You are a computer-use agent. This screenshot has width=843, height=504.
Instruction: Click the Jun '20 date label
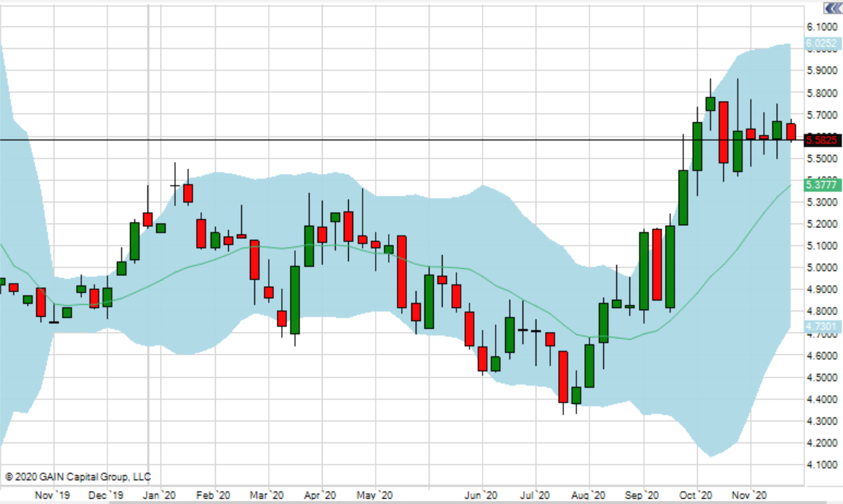[x=481, y=495]
